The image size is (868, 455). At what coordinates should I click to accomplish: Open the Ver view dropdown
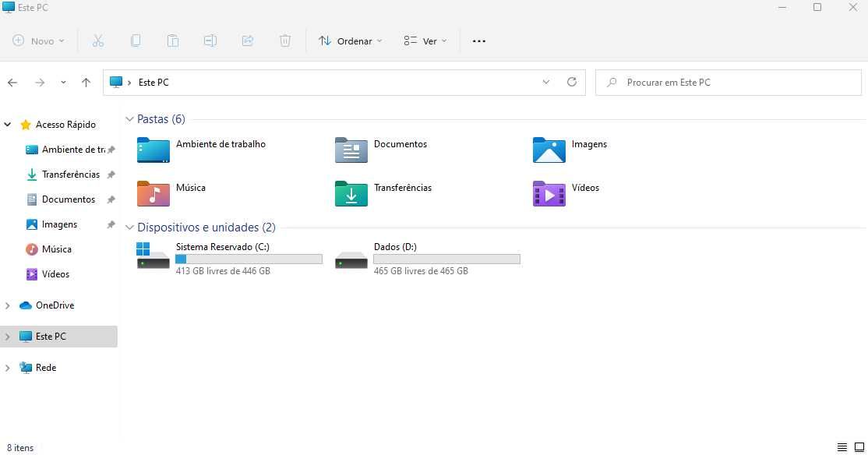coord(425,41)
